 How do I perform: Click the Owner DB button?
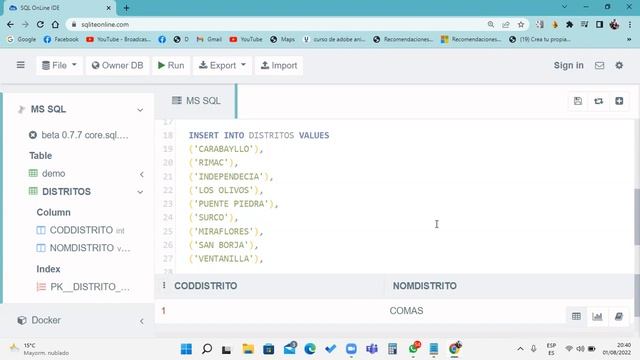click(x=118, y=65)
